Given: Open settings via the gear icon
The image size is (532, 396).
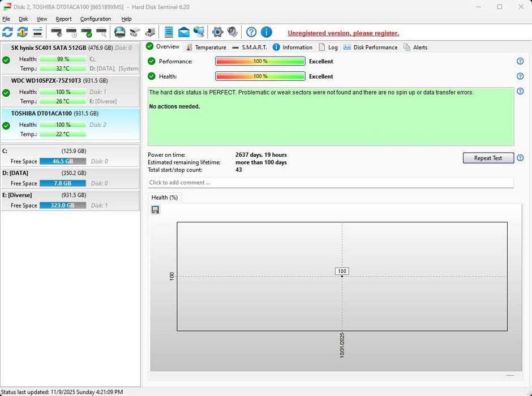Looking at the screenshot, I should point(217,33).
